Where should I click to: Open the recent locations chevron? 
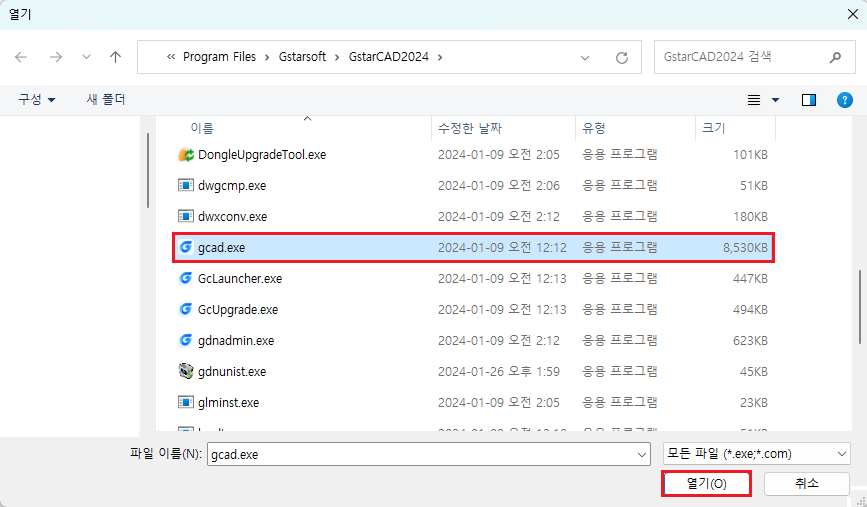(86, 57)
